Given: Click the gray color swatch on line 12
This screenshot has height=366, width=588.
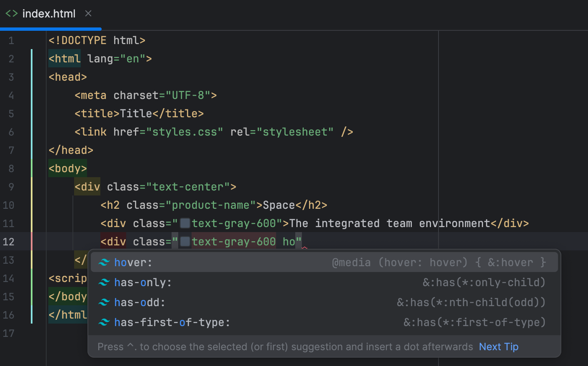Looking at the screenshot, I should (x=184, y=241).
